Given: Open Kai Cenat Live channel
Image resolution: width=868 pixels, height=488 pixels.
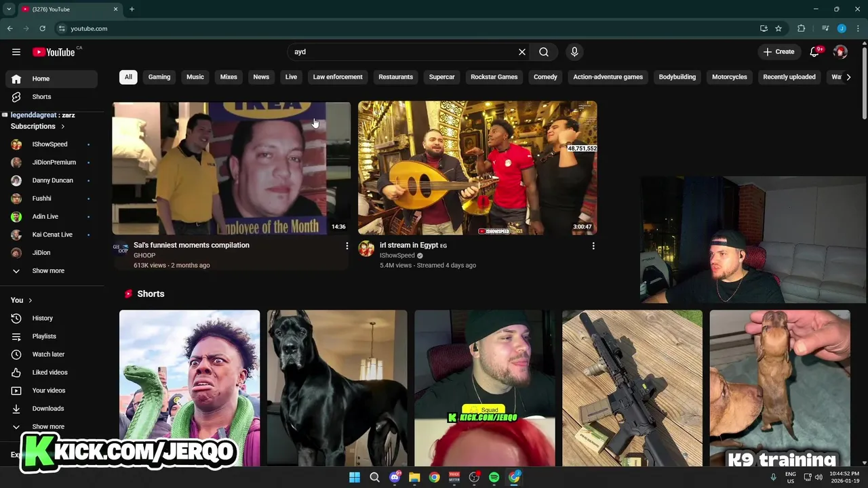Looking at the screenshot, I should pos(52,235).
